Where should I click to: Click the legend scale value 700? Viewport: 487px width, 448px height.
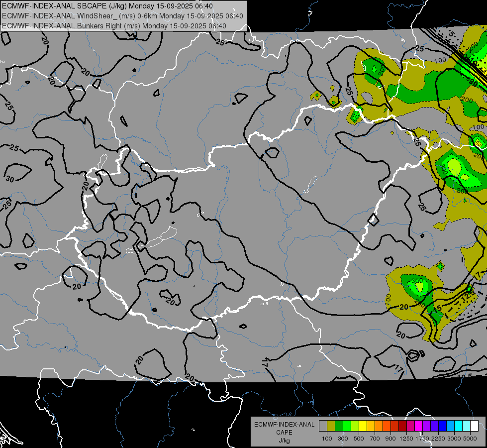click(375, 439)
